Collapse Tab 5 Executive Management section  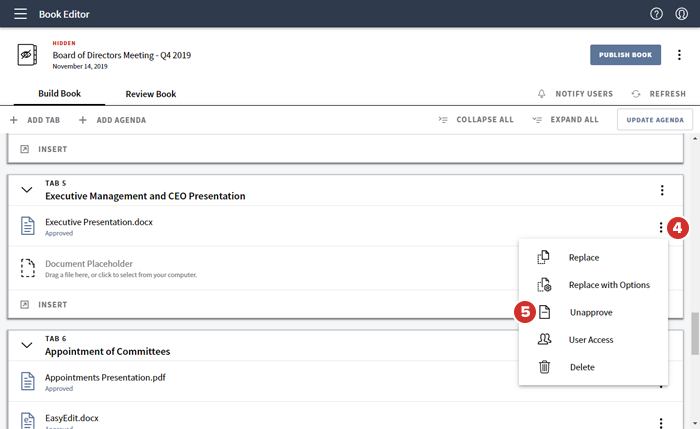tap(27, 190)
